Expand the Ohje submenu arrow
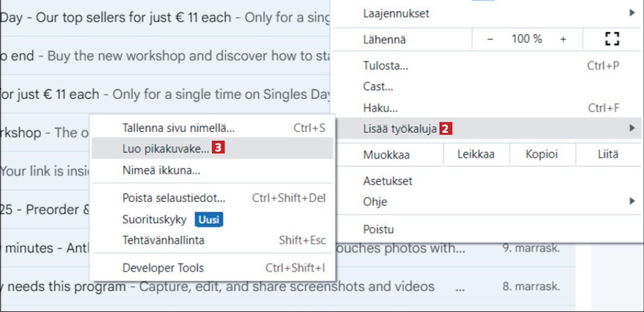The height and width of the screenshot is (312, 644). click(x=632, y=201)
